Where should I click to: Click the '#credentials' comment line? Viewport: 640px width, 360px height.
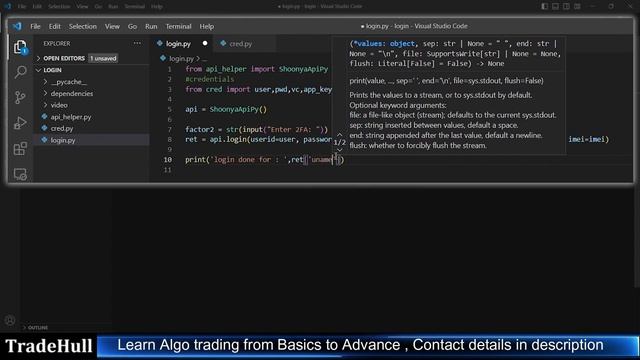point(209,79)
